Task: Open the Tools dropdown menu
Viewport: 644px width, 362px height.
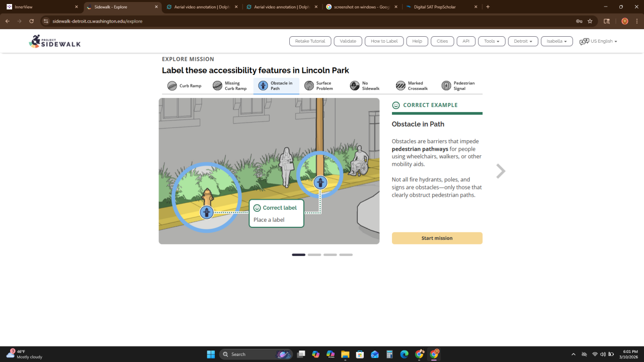Action: (x=492, y=41)
